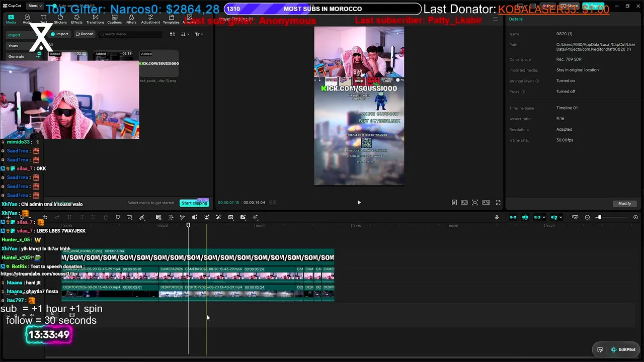Click the 'Timeline 01' name value
The image size is (644, 362).
[567, 108]
